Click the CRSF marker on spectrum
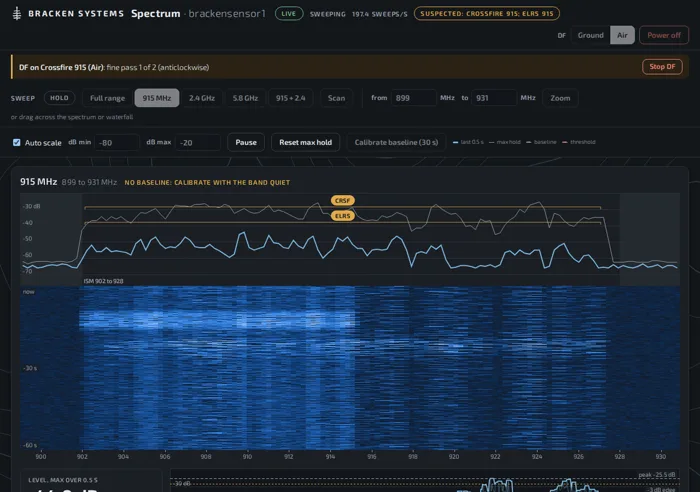 click(342, 200)
